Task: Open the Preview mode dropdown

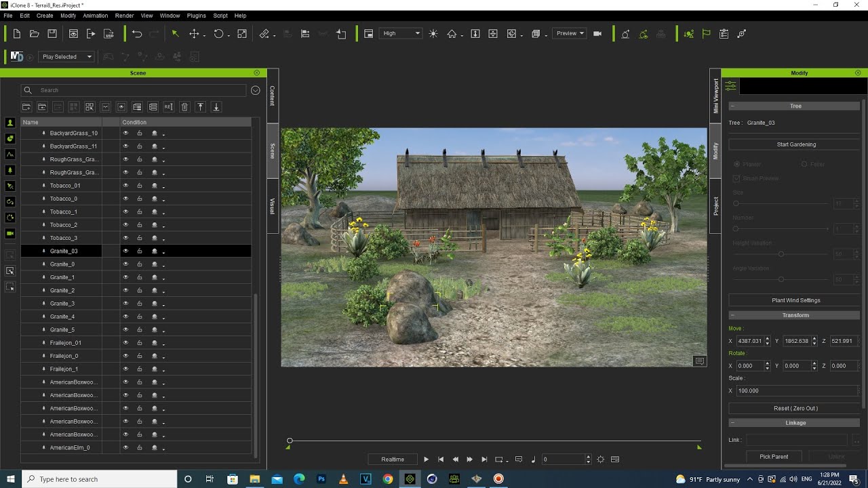Action: tap(570, 33)
